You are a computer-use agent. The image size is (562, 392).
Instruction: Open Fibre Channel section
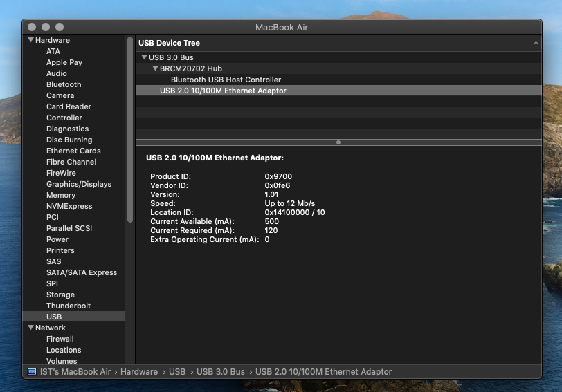tap(71, 162)
